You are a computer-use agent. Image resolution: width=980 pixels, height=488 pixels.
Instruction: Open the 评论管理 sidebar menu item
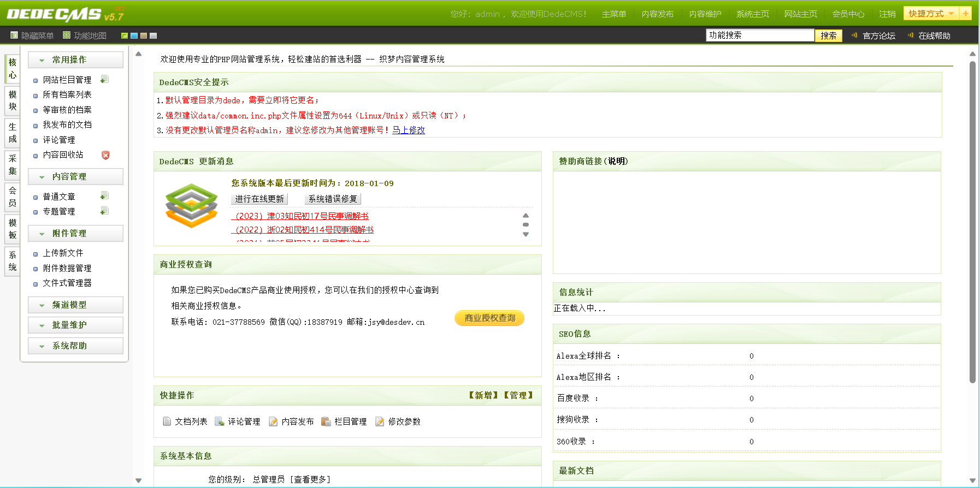59,140
